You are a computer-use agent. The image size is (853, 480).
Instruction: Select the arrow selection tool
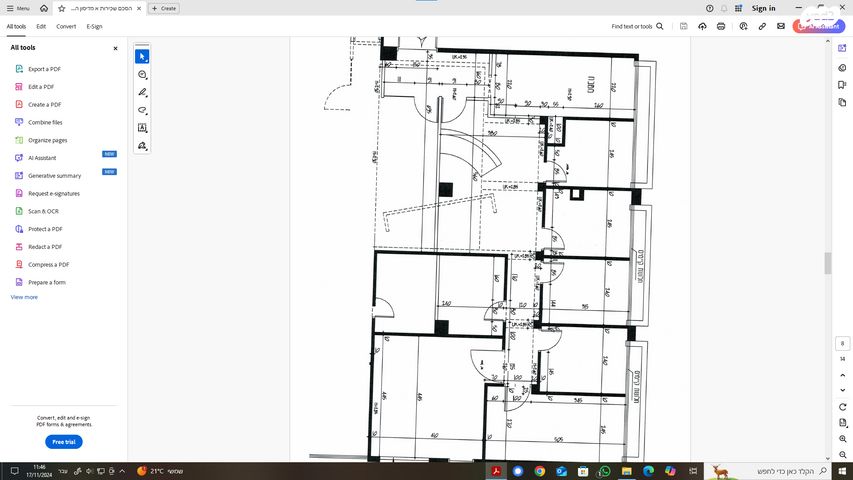[x=142, y=56]
